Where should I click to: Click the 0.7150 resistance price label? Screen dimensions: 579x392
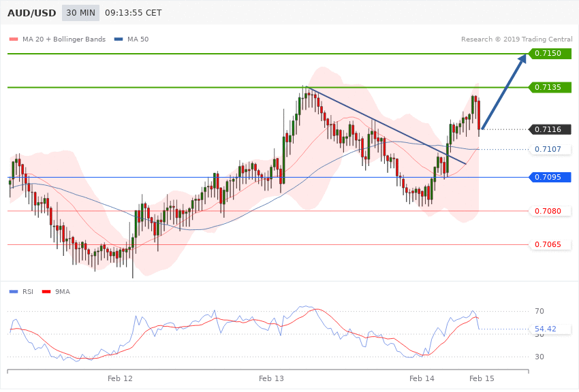point(550,54)
